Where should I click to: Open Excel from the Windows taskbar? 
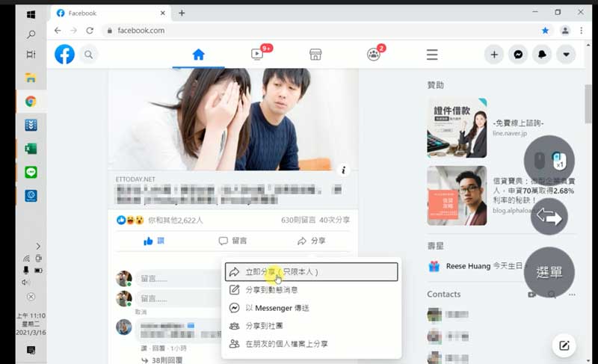coord(31,149)
